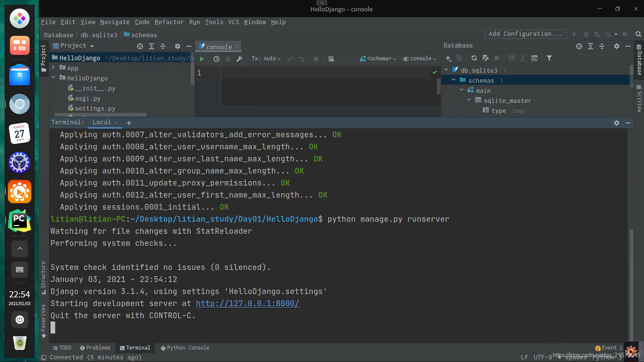Collapse all in Project panel
This screenshot has height=362, width=644.
tap(163, 46)
